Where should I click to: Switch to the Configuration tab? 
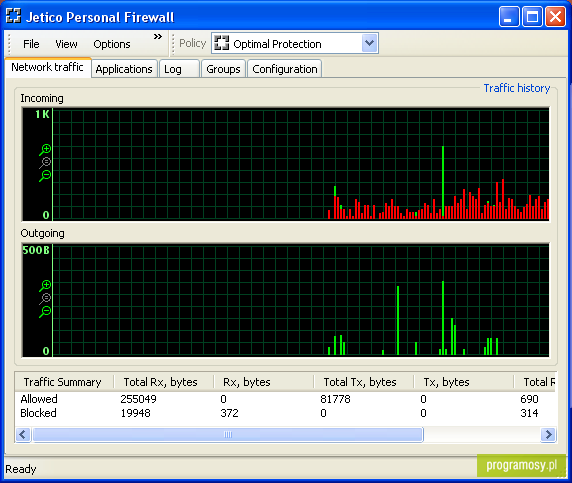click(285, 69)
